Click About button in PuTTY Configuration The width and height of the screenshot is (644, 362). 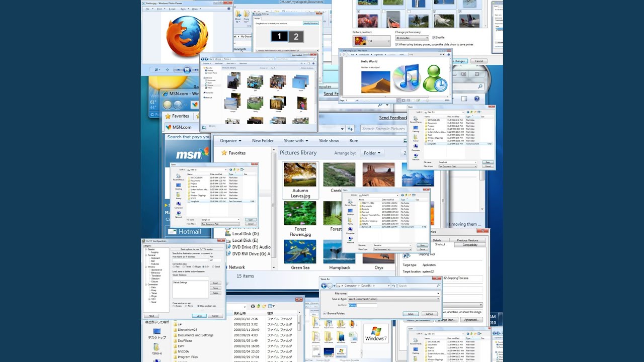150,316
